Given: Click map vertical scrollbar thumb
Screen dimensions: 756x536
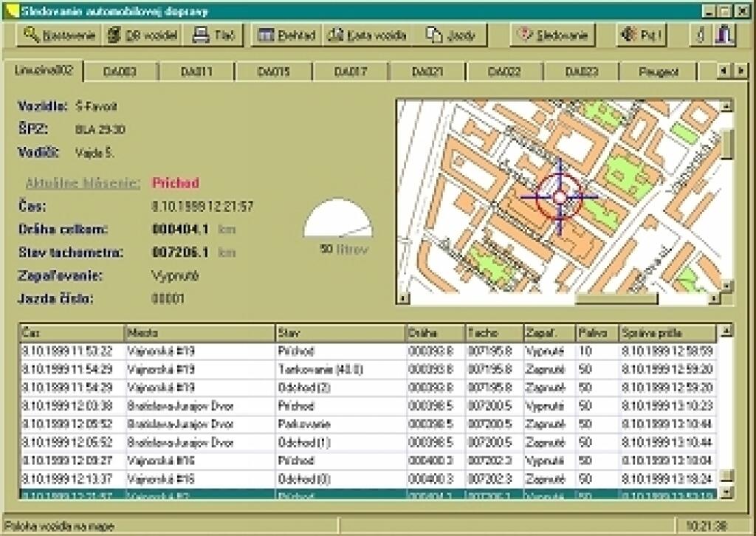Looking at the screenshot, I should pos(727,142).
